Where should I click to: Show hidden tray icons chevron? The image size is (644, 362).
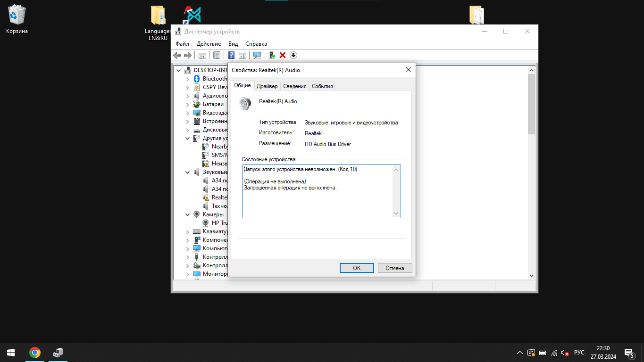point(520,353)
